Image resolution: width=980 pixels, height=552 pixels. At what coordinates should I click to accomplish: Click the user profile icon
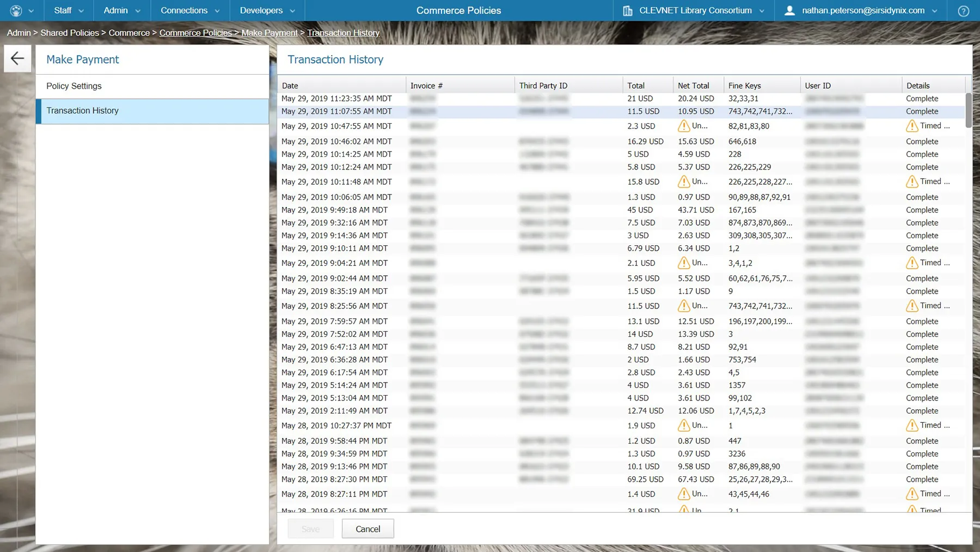pos(789,10)
